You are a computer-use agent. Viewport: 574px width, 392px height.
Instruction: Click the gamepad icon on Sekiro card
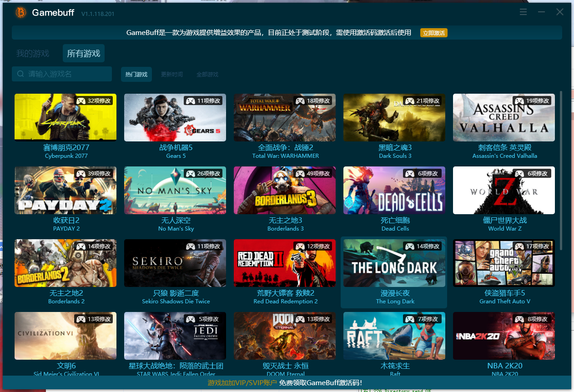(190, 246)
